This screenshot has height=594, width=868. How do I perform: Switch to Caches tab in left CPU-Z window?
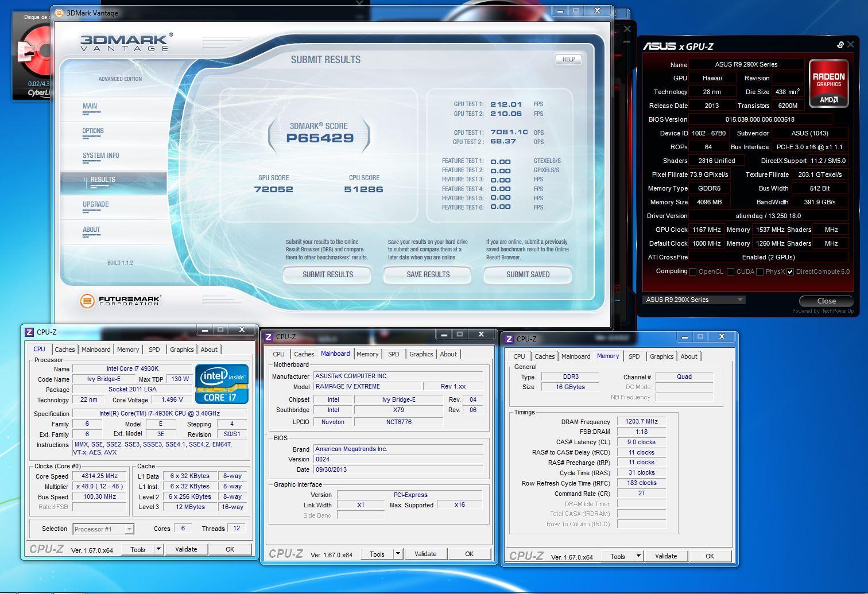65,350
